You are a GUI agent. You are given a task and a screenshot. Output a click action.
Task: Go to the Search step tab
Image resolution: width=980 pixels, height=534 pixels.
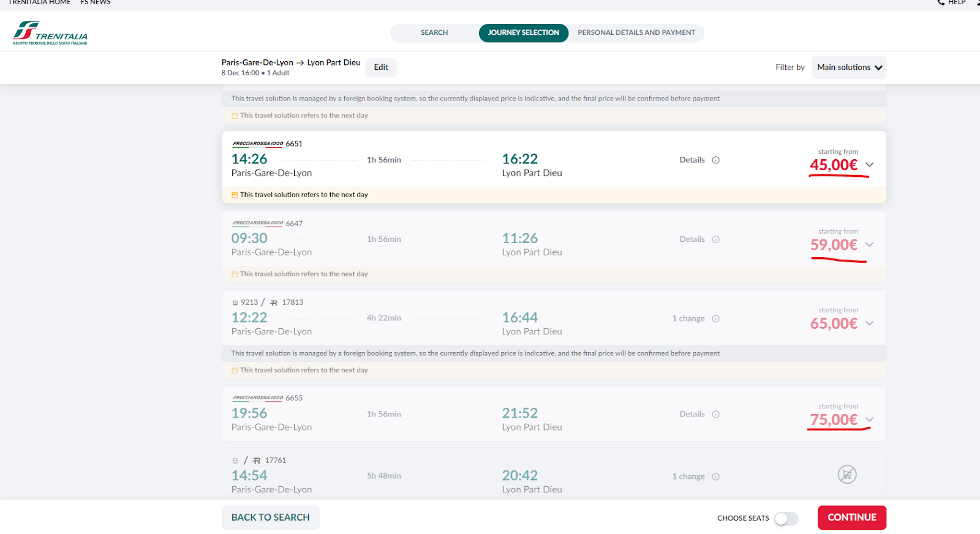tap(434, 32)
